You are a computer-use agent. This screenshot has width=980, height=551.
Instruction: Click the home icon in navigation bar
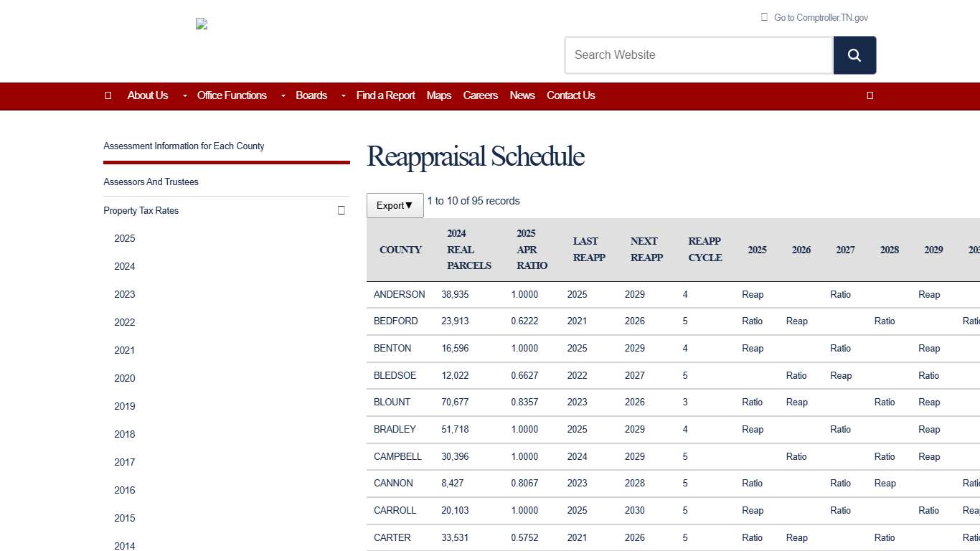point(108,95)
